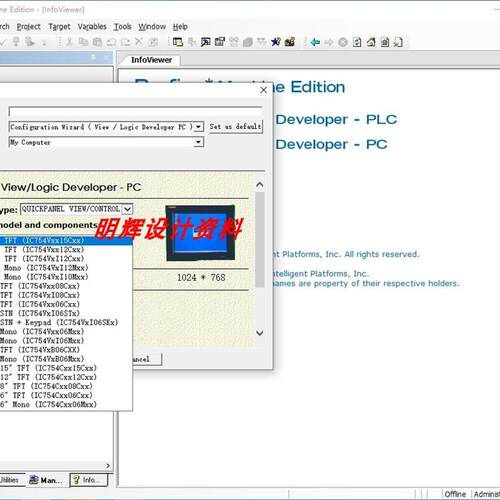
Task: Select TFT (IC754Vxx08Cxx) in model list
Action: coord(66,286)
